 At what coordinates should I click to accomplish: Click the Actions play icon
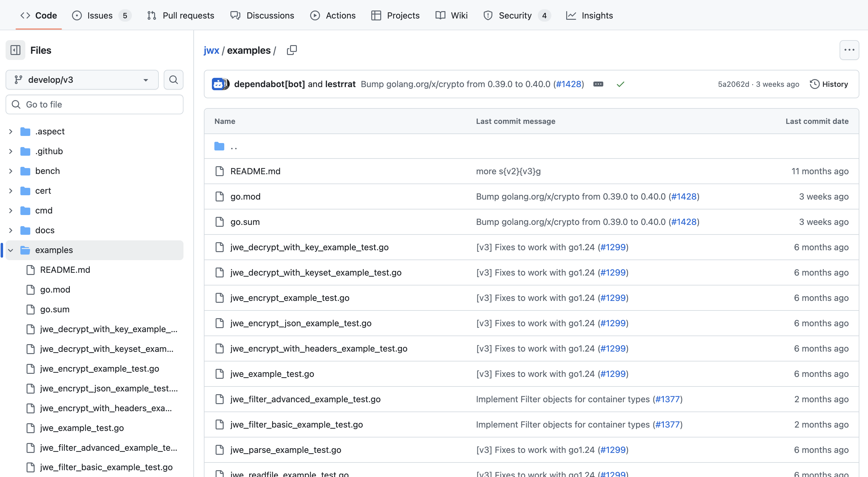[315, 15]
